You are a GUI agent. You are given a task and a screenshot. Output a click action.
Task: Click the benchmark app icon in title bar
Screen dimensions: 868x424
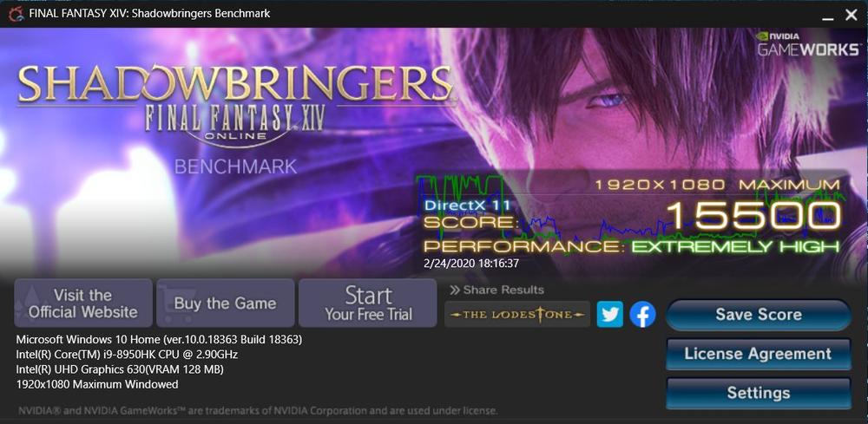[x=16, y=14]
